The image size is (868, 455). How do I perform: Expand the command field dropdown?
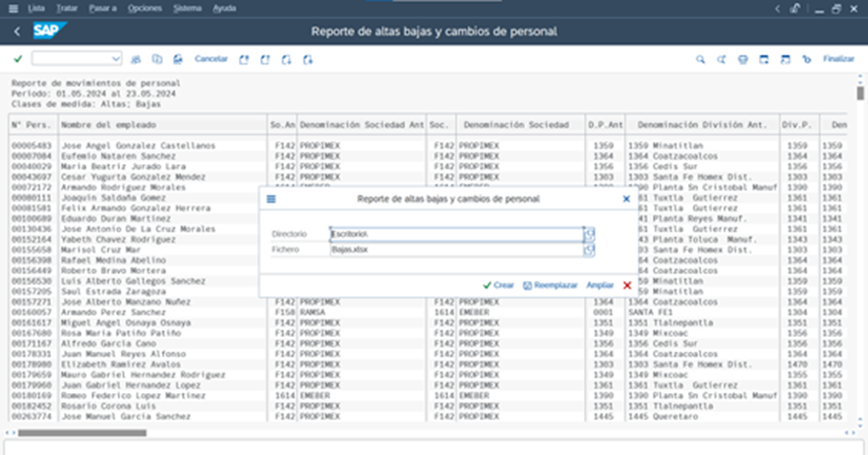(117, 59)
